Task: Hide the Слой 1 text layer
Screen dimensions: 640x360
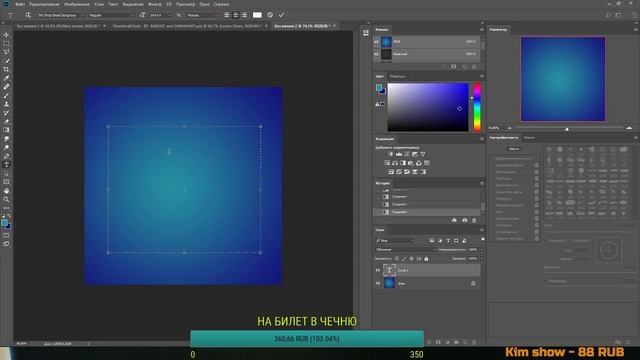Action: coord(378,270)
